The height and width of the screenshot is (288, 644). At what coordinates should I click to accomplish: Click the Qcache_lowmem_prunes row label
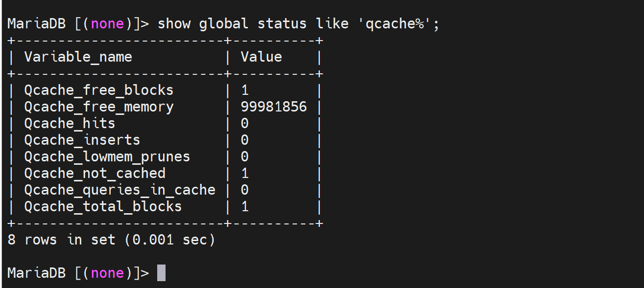(107, 156)
